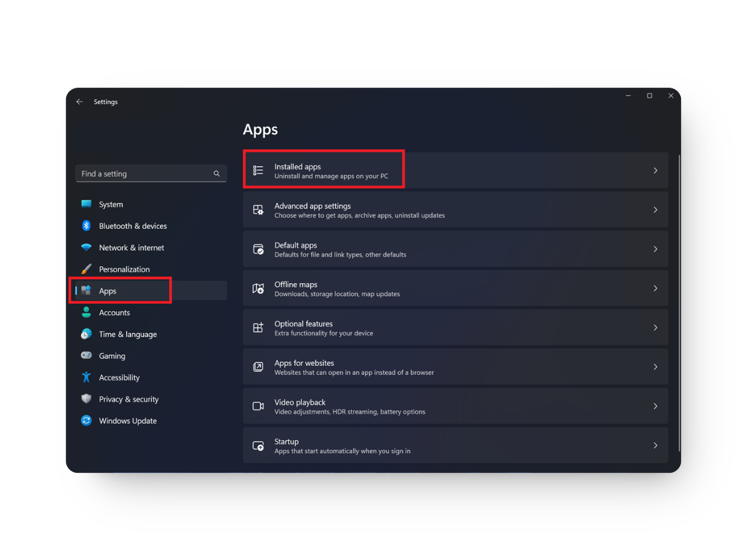Click the Privacy & security shield icon

tap(86, 399)
